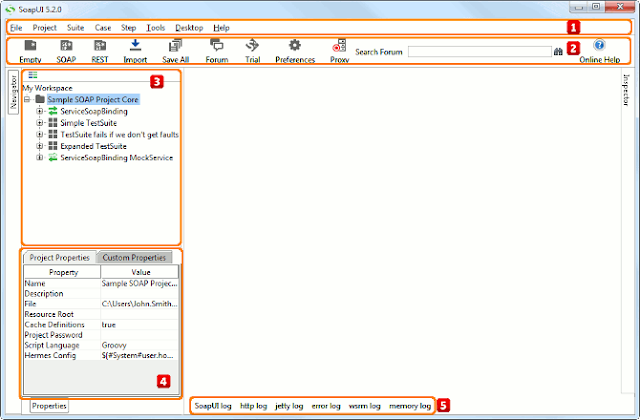Click into the Search Forum field
Screen dimensions: 640x420
coord(480,51)
